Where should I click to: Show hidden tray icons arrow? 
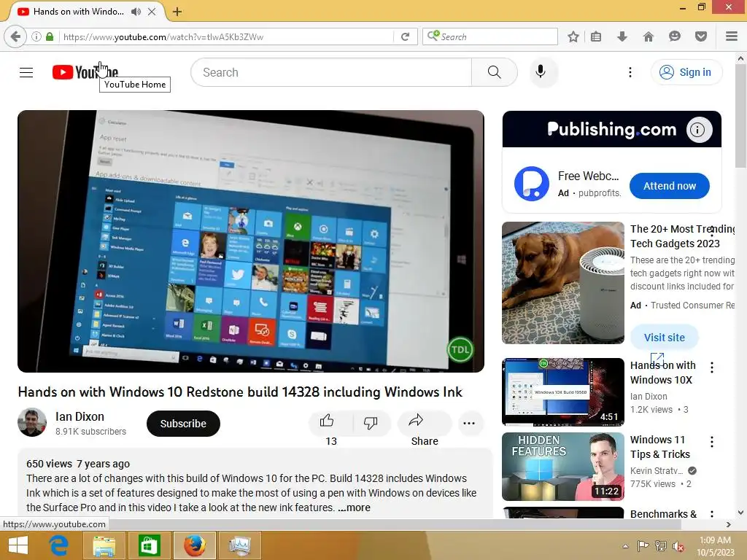625,546
